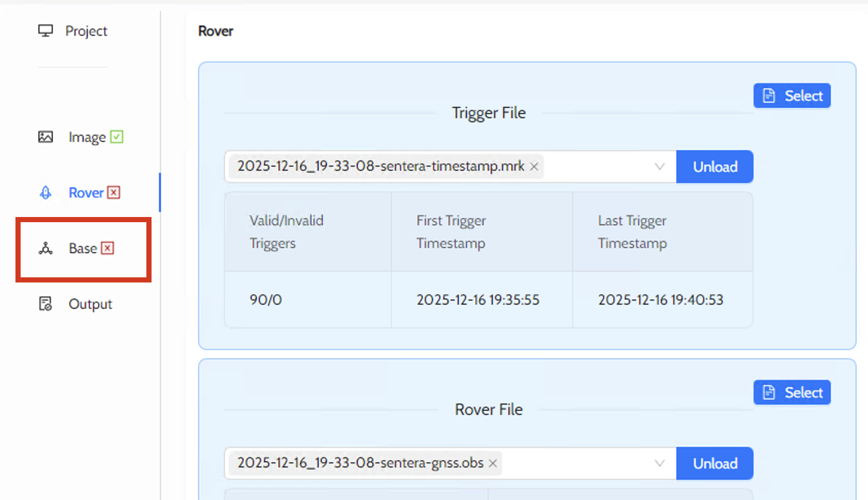Click the Base station network icon
The image size is (868, 500).
tap(45, 248)
